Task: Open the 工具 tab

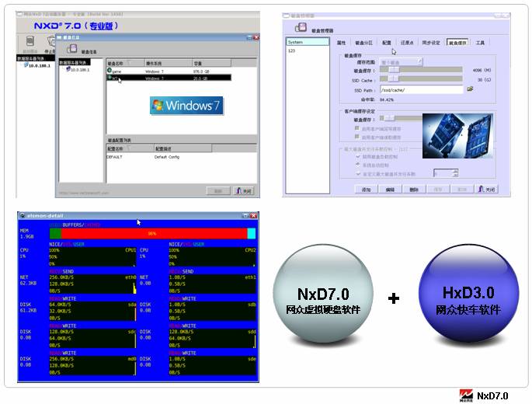Action: click(x=480, y=43)
